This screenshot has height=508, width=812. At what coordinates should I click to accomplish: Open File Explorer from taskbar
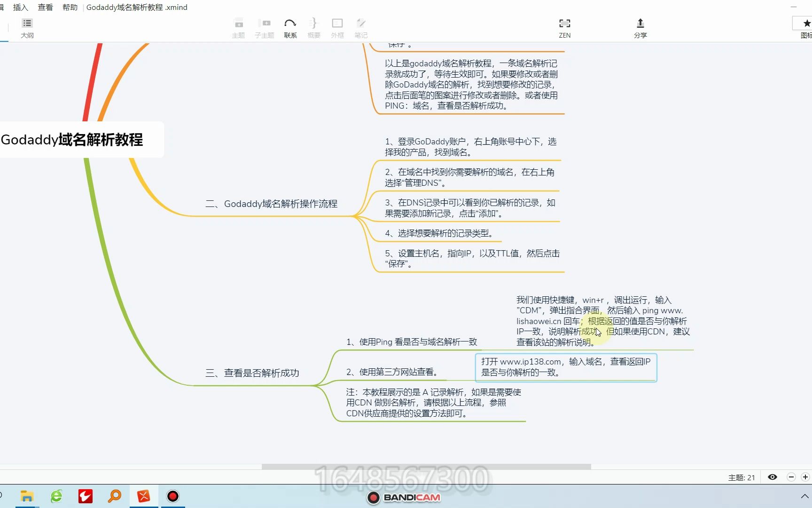[27, 496]
